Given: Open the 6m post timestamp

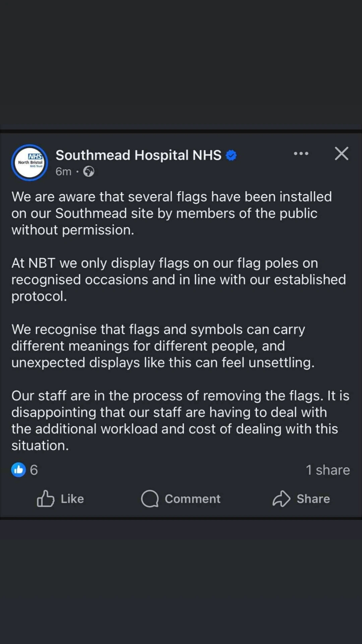Looking at the screenshot, I should [x=63, y=172].
